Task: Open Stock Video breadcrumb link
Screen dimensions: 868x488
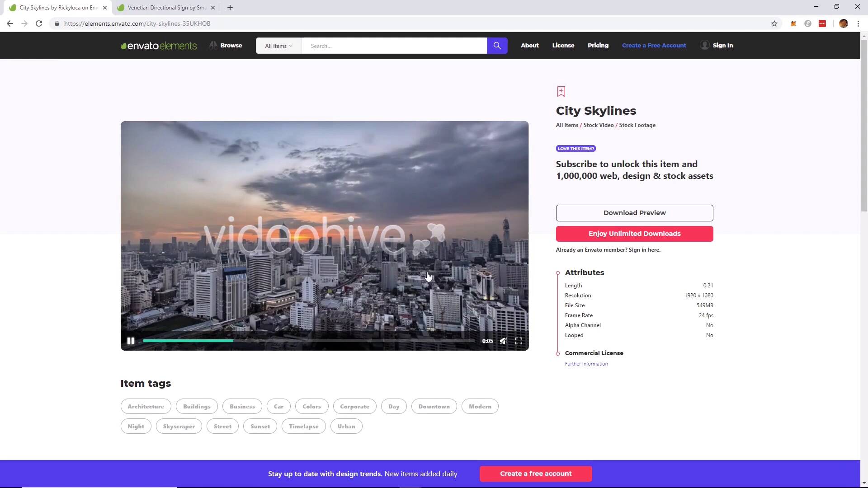Action: 598,125
